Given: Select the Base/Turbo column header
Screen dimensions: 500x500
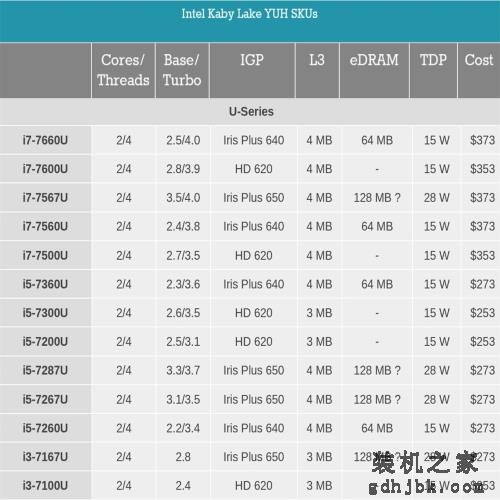Looking at the screenshot, I should (x=182, y=70).
